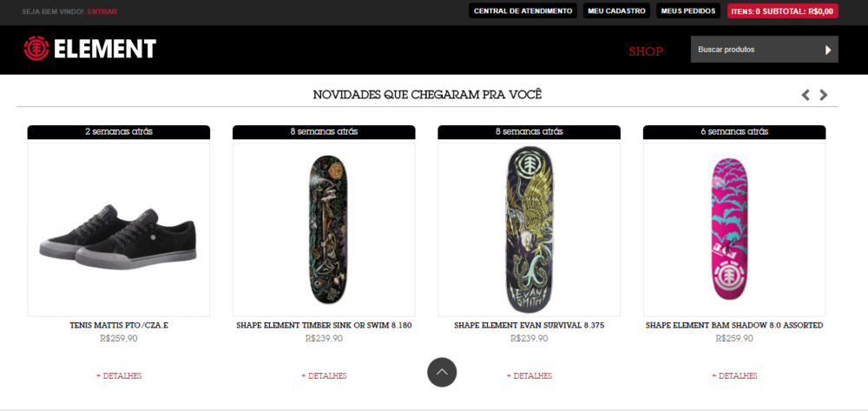This screenshot has width=868, height=411.
Task: View Detalhes for Bam Shadow deck
Action: click(734, 376)
